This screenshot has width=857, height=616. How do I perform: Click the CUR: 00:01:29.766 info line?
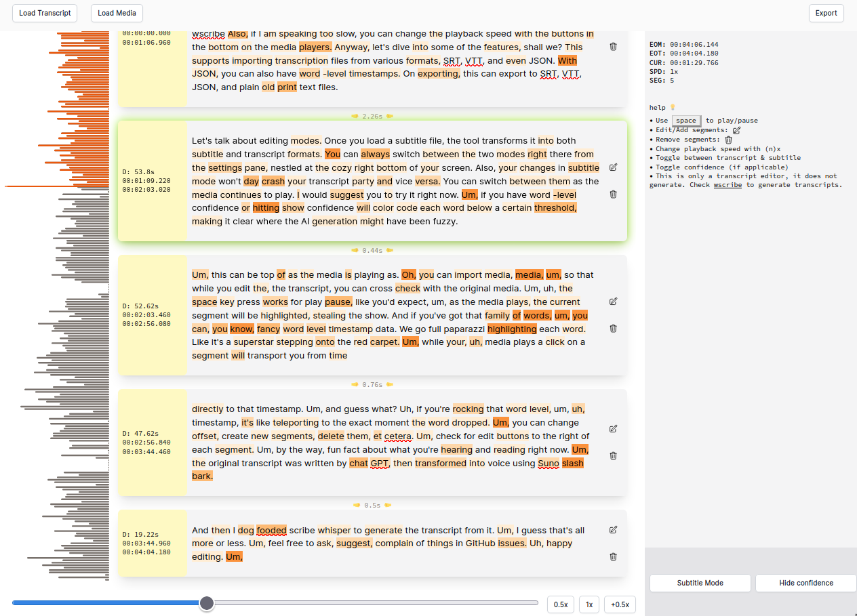click(x=684, y=62)
